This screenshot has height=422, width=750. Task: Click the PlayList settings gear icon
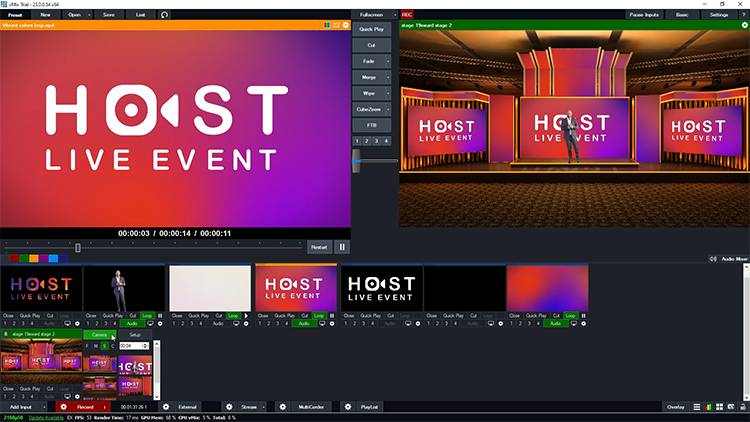[347, 407]
